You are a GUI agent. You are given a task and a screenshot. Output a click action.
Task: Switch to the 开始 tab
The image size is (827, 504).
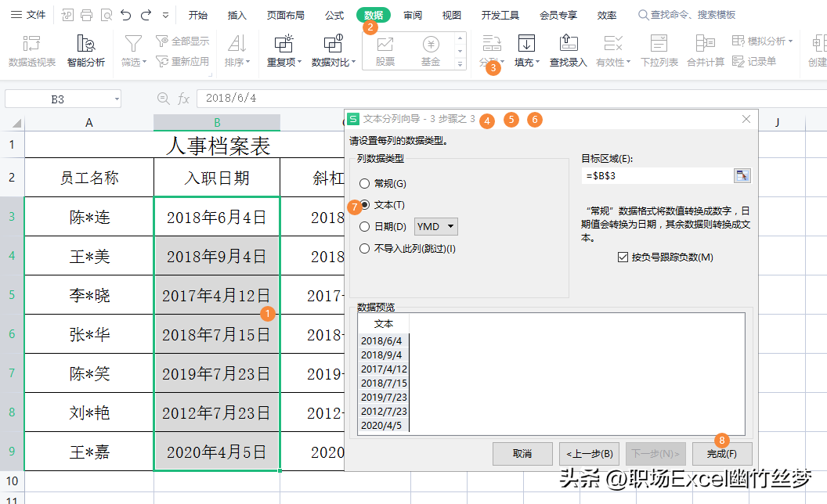tap(198, 16)
